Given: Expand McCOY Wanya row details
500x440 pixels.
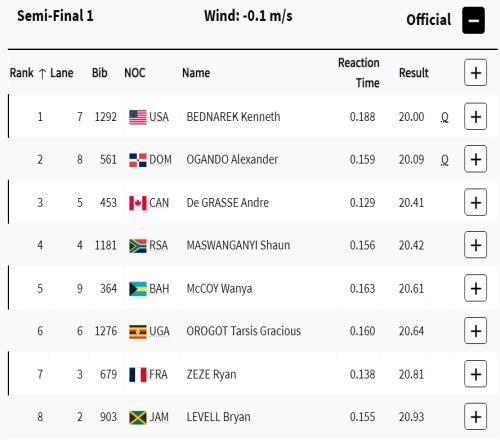Looking at the screenshot, I should tap(476, 288).
